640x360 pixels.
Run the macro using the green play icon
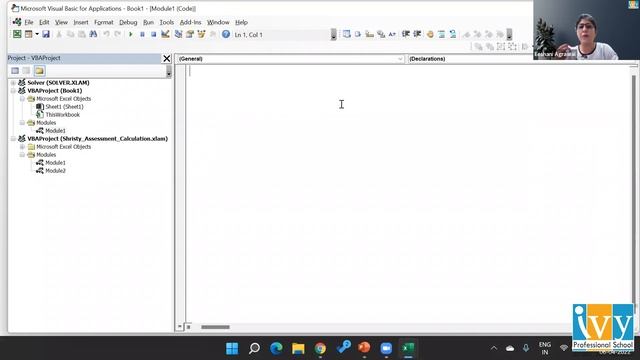[x=131, y=34]
